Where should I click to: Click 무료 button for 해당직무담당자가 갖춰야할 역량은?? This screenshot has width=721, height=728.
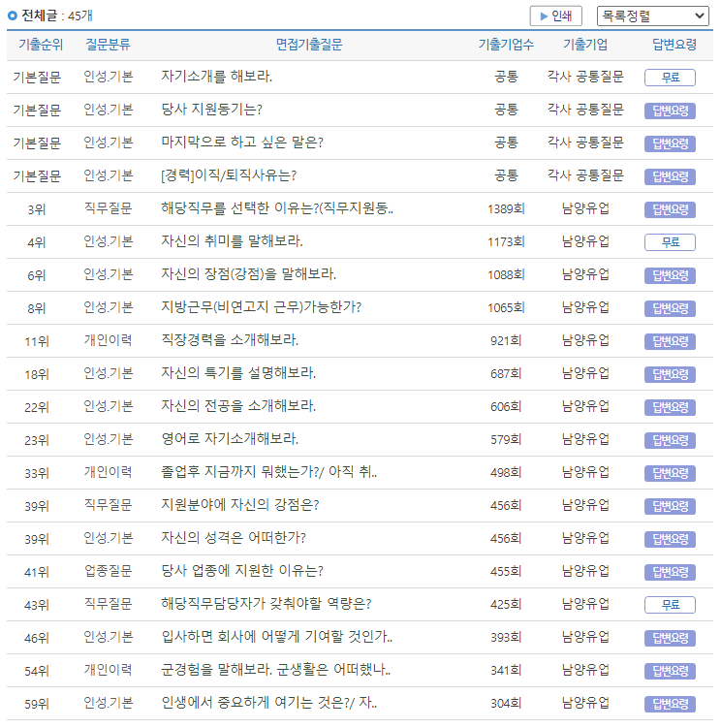coord(670,605)
